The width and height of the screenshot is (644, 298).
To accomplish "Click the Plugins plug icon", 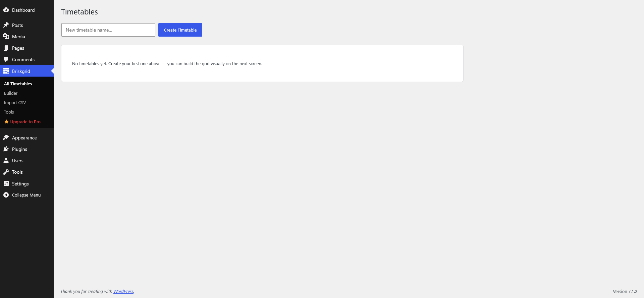I will coord(6,149).
